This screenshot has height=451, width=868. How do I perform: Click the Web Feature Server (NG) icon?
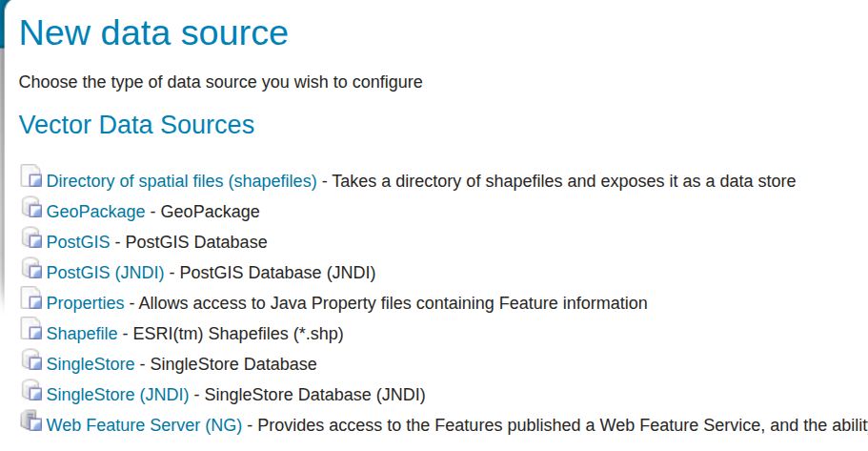tap(31, 421)
